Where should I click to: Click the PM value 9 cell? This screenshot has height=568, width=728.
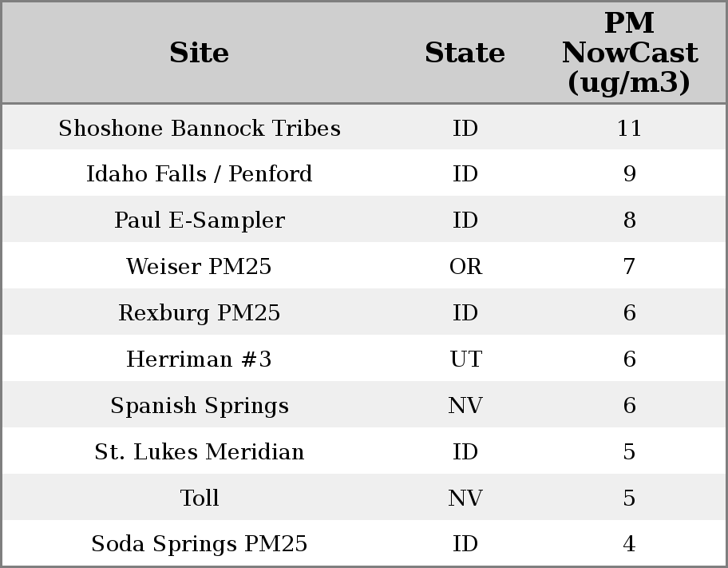[x=629, y=174]
